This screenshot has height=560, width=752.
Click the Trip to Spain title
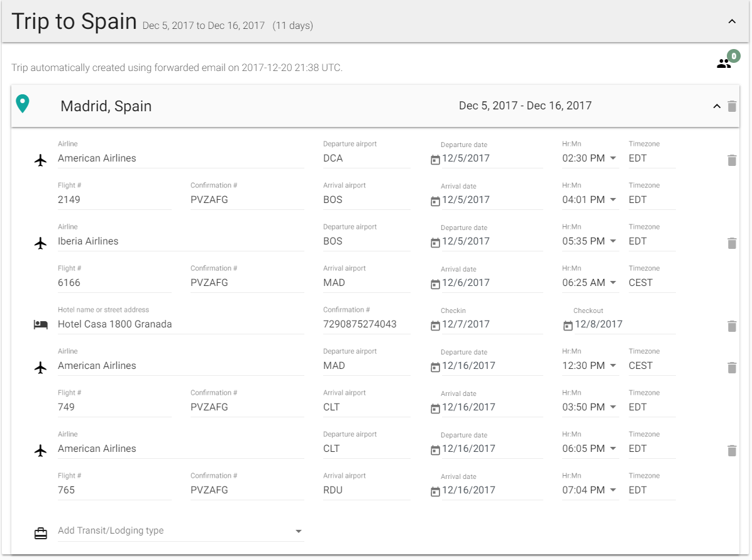tap(74, 21)
